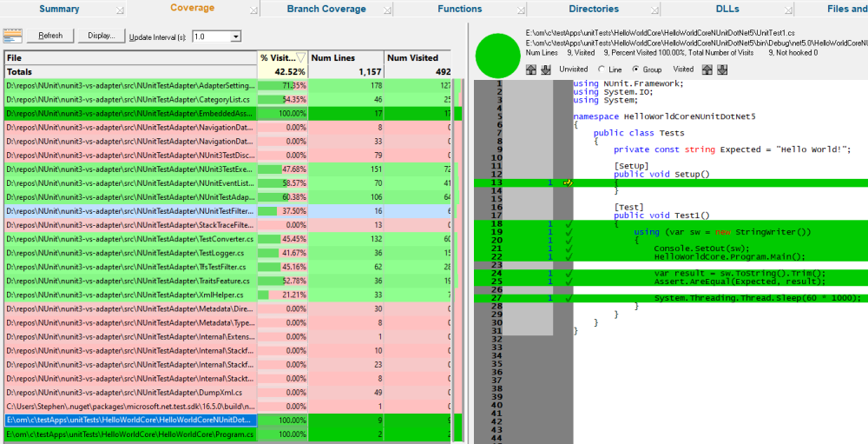
Task: Jump to previous unvisited line with up arrow
Action: pos(531,70)
